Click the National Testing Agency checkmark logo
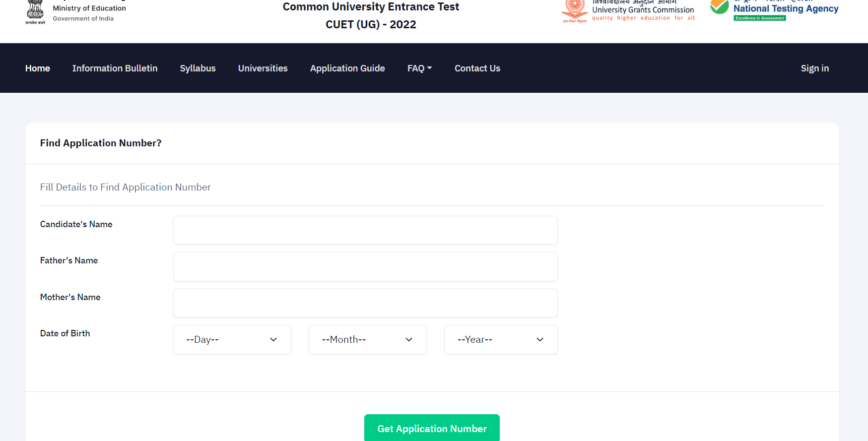This screenshot has width=868, height=441. (x=720, y=6)
